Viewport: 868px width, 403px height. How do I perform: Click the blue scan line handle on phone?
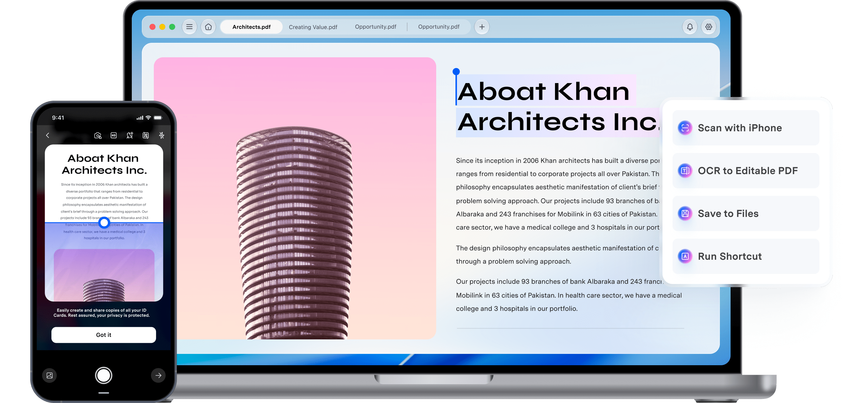[104, 222]
